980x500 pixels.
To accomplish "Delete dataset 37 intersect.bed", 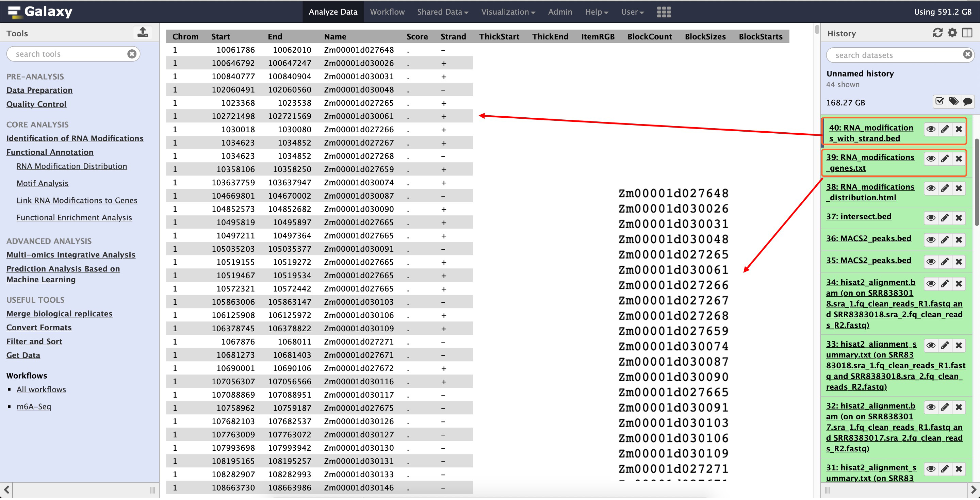I will pyautogui.click(x=959, y=218).
